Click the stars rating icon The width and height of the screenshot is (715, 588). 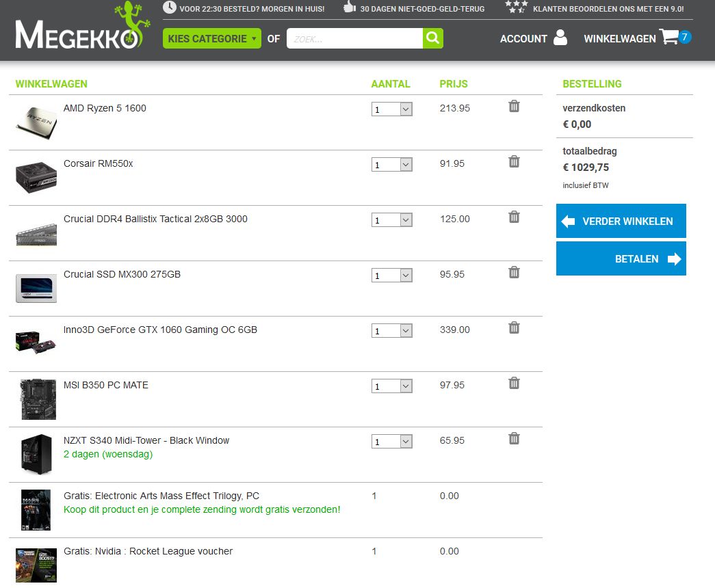point(516,7)
